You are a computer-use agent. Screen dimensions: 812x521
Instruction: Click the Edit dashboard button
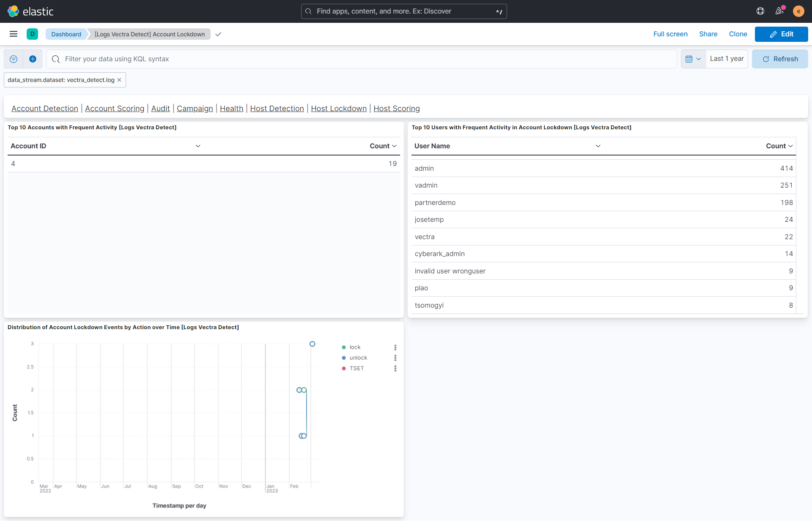(x=781, y=34)
